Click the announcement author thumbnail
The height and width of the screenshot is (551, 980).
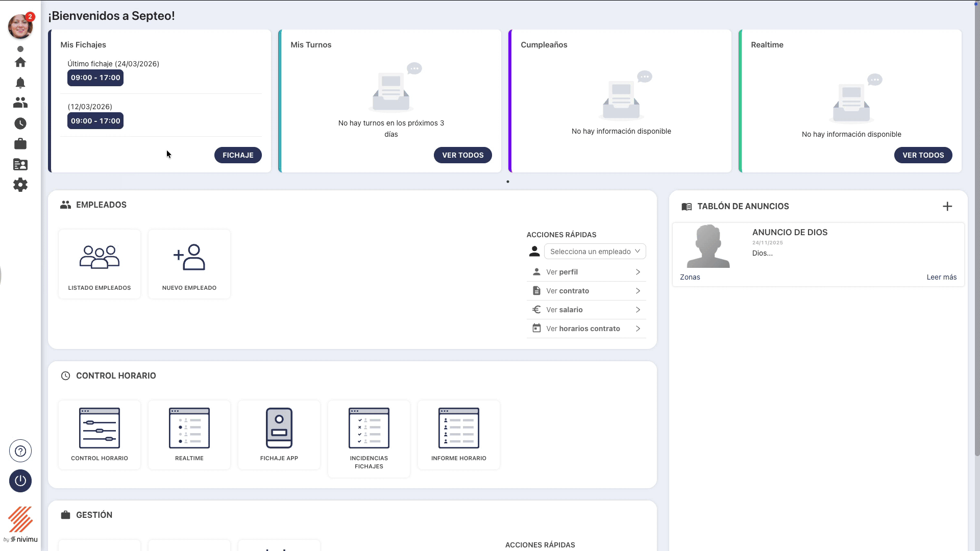pos(708,246)
